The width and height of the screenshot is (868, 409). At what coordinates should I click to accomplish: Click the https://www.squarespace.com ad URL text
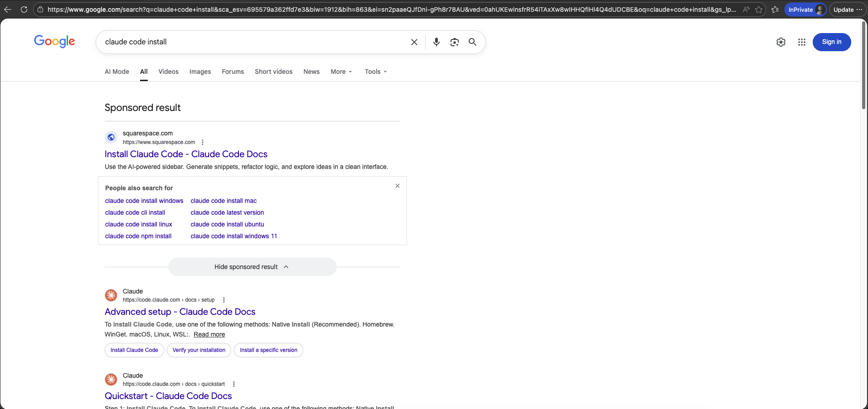click(159, 142)
